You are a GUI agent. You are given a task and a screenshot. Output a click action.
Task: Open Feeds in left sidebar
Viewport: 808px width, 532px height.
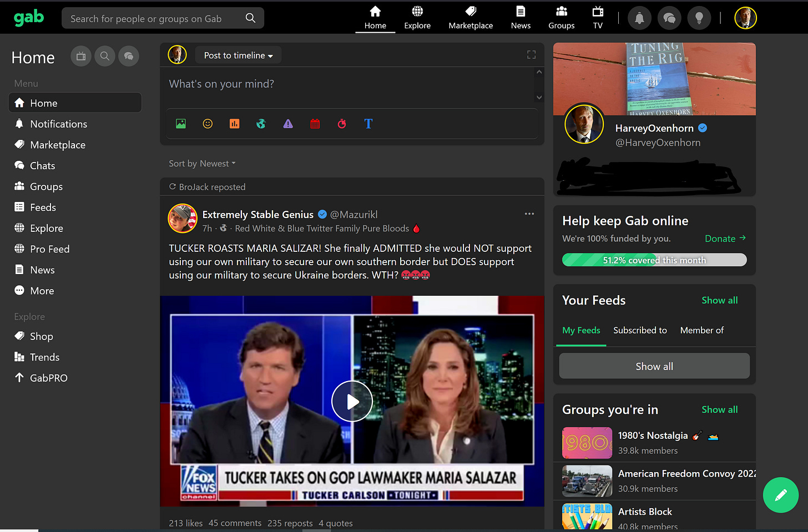pyautogui.click(x=75, y=207)
